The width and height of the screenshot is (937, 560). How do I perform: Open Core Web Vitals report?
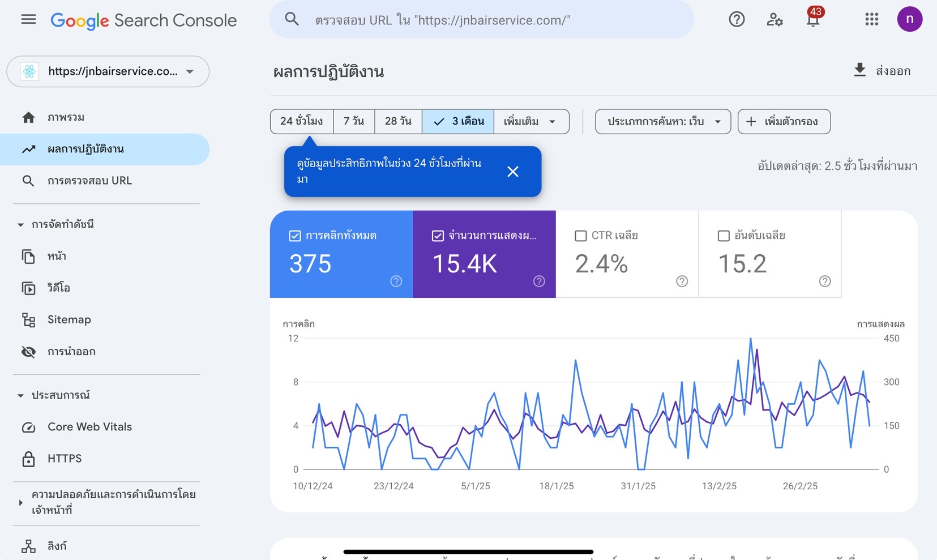click(x=89, y=427)
